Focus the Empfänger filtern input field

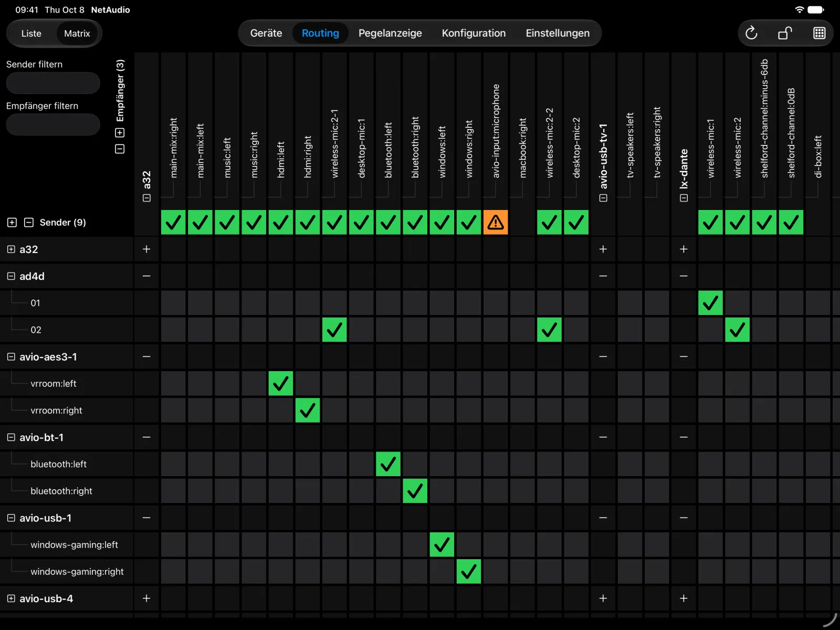53,124
